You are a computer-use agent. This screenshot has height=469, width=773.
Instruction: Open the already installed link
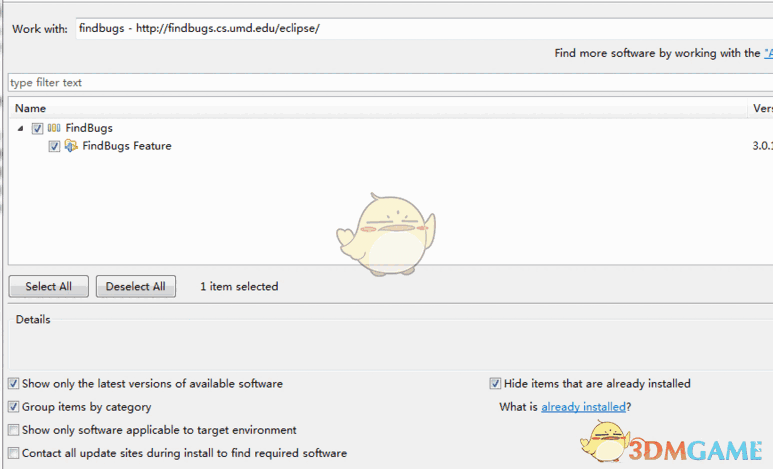pos(583,407)
